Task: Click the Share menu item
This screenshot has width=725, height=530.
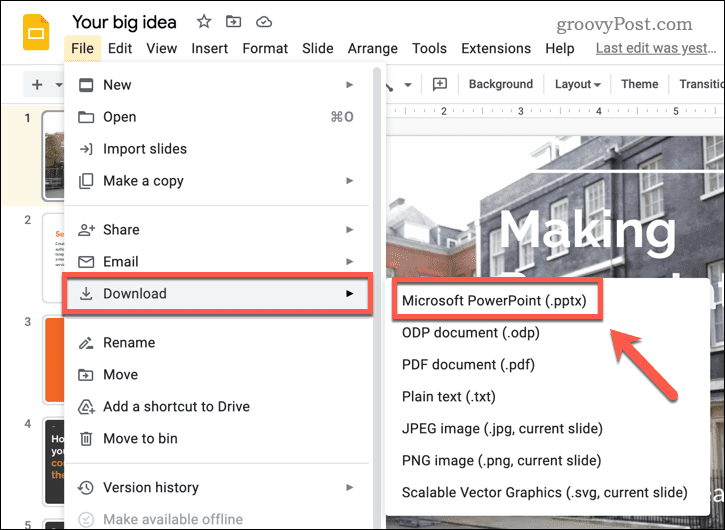Action: (216, 229)
